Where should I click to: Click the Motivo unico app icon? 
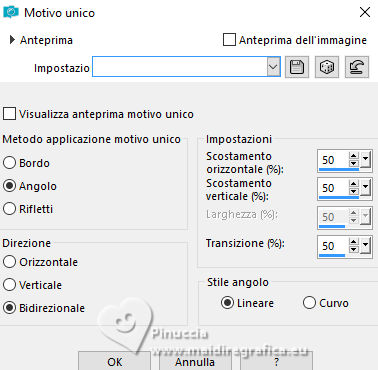(11, 13)
